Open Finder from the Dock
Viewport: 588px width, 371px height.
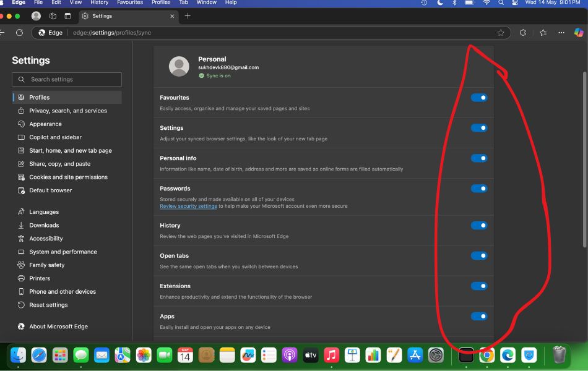(x=18, y=355)
